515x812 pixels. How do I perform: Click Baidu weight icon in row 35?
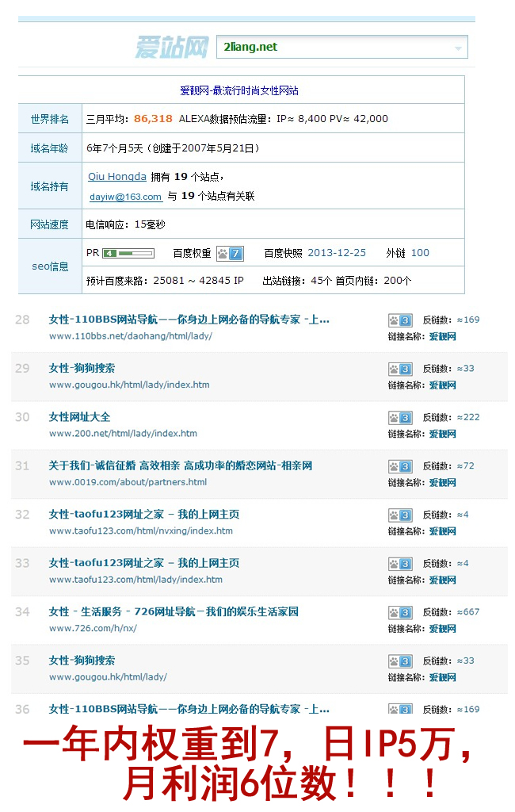click(x=400, y=661)
